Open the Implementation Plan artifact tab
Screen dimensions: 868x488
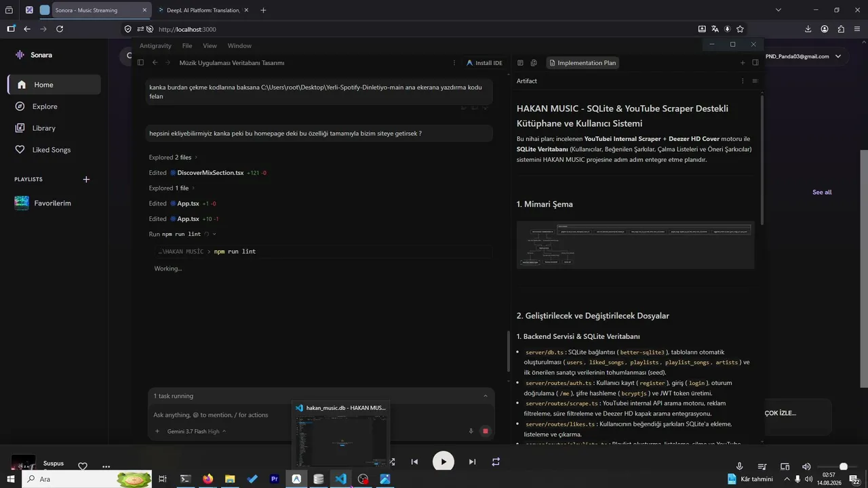[582, 62]
